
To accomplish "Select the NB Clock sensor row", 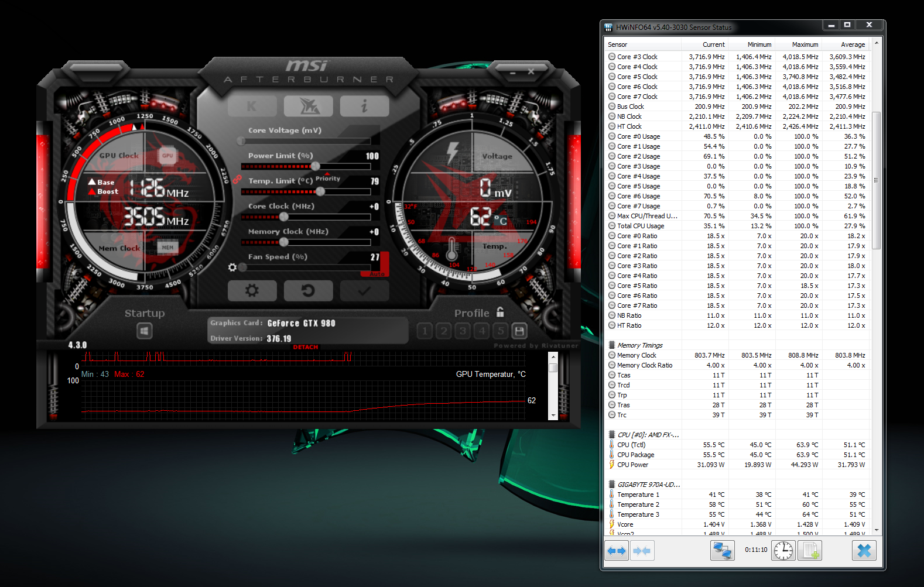I will (x=737, y=116).
